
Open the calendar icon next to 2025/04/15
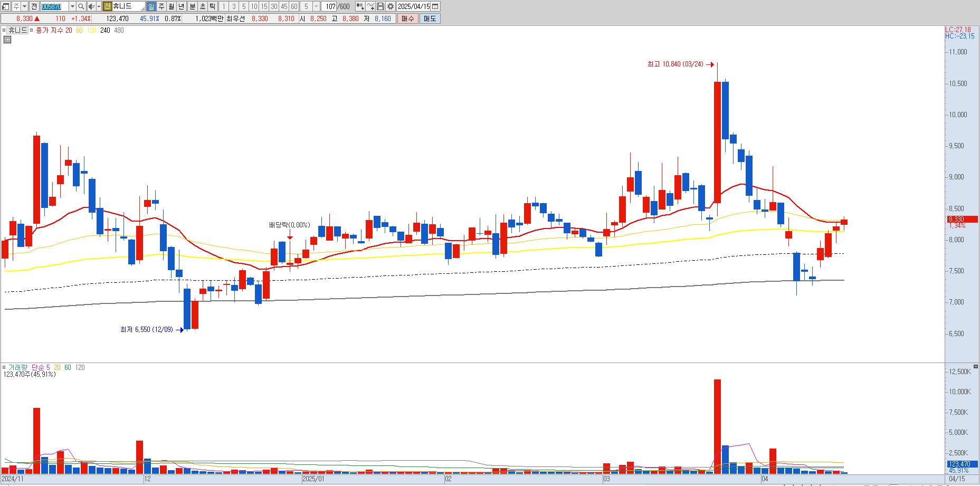pos(435,6)
